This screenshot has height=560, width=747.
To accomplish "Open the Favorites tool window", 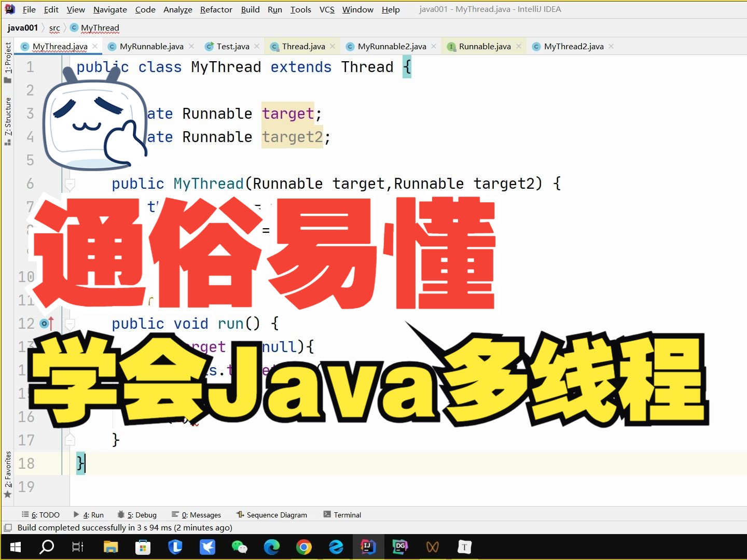I will (7, 469).
